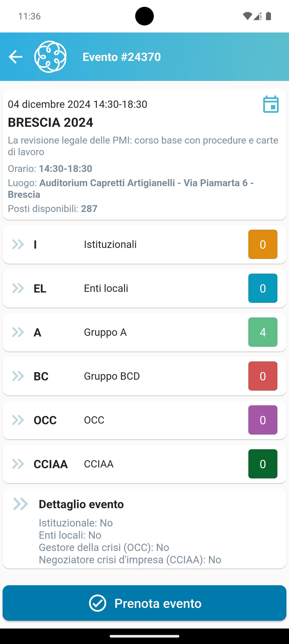
Task: Expand the Gruppo A chevron arrows
Action: pos(18,332)
